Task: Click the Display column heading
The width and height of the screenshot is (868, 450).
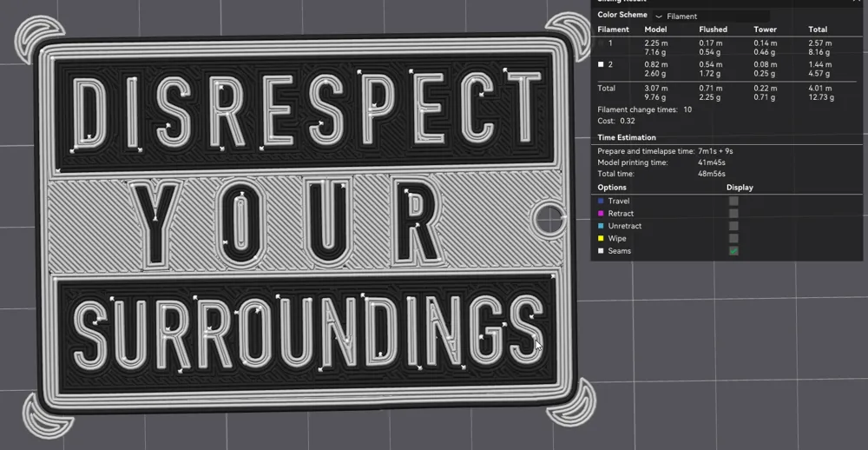Action: click(740, 188)
